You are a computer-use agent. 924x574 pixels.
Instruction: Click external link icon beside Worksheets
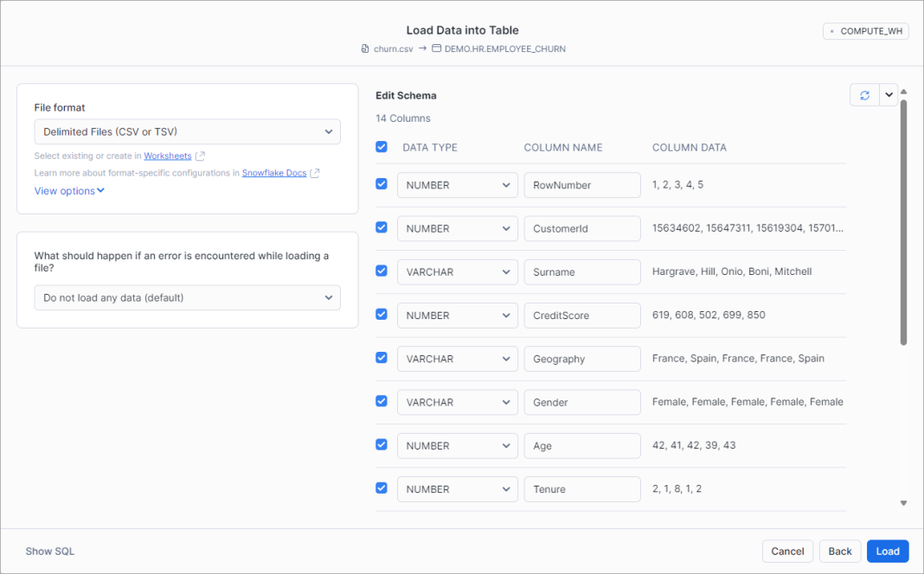tap(201, 156)
